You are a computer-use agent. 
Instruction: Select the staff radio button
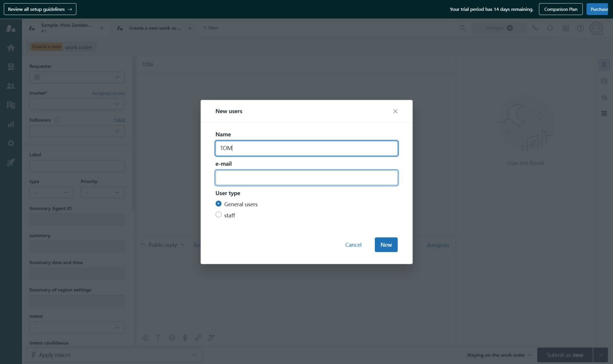pyautogui.click(x=218, y=215)
